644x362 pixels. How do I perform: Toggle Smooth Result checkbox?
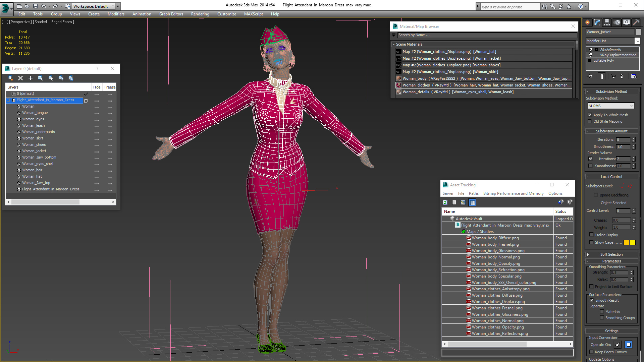point(592,300)
